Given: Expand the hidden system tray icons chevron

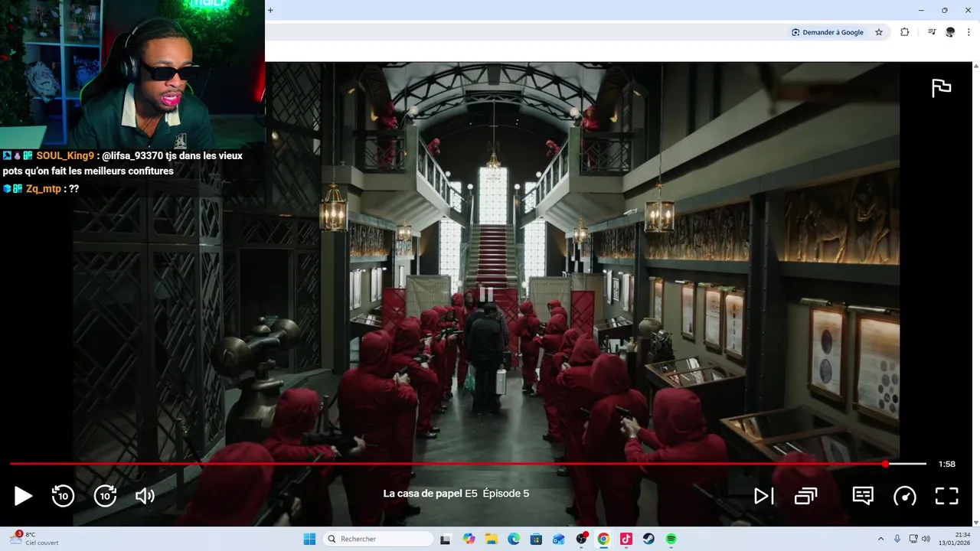Looking at the screenshot, I should point(880,539).
